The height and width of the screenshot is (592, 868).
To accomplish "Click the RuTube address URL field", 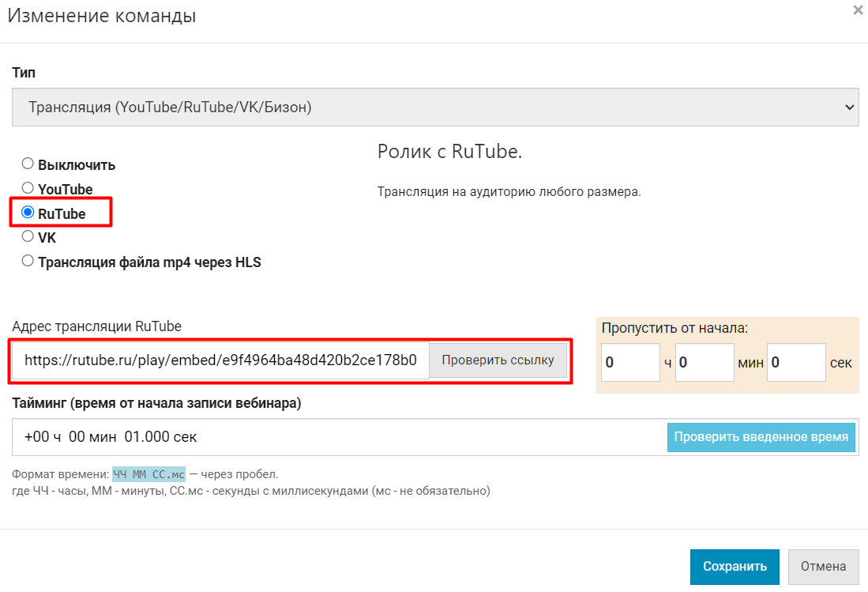I will click(x=220, y=360).
